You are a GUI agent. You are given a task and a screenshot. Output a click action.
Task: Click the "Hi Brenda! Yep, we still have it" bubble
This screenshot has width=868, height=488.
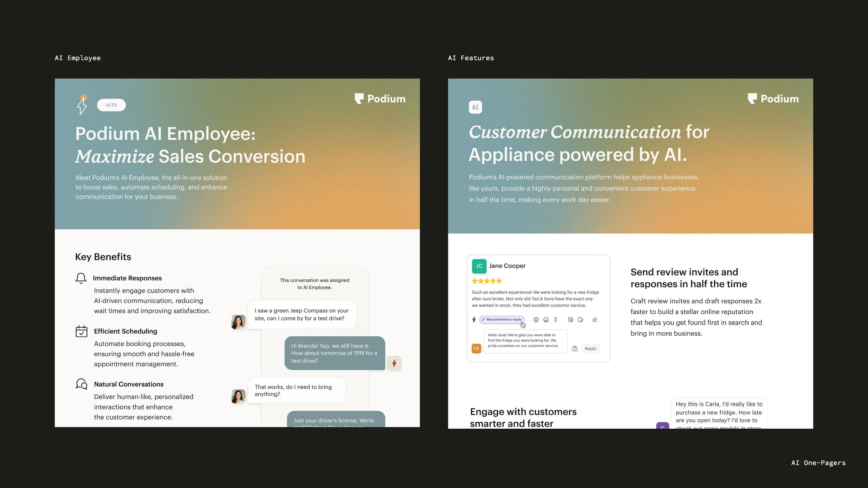335,353
